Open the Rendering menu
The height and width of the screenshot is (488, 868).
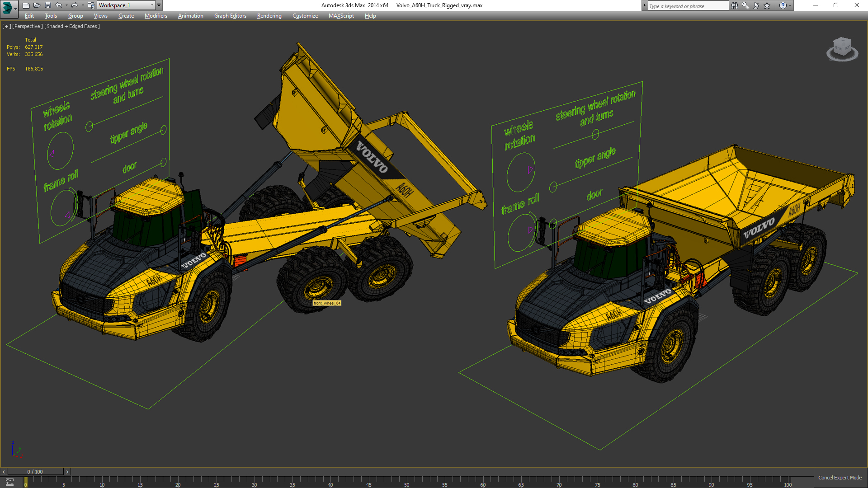(x=269, y=16)
